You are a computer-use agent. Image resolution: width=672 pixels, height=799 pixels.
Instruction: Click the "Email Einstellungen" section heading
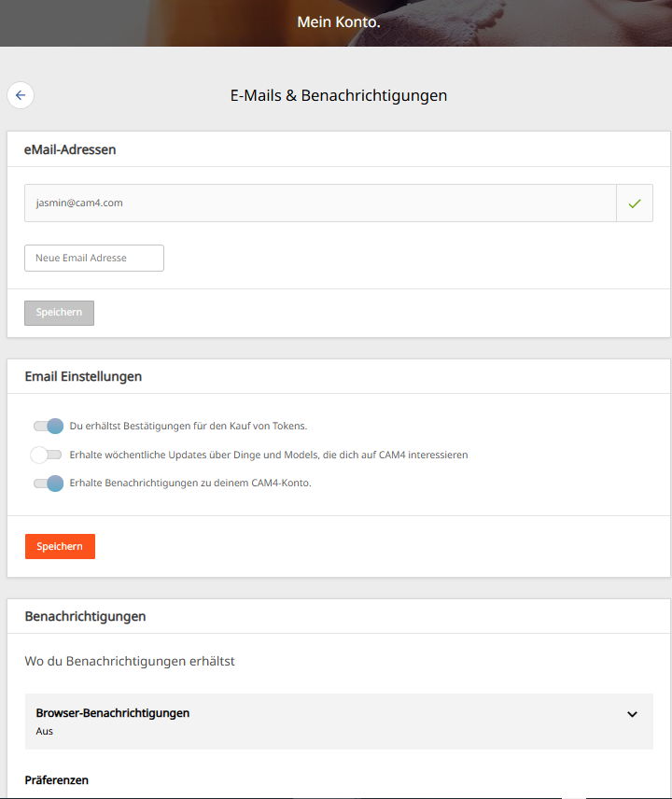tap(83, 376)
